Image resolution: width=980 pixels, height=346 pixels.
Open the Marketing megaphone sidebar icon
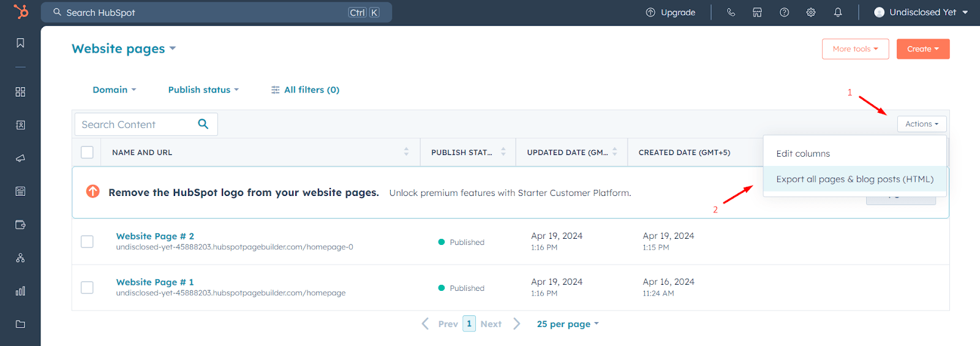click(x=20, y=158)
